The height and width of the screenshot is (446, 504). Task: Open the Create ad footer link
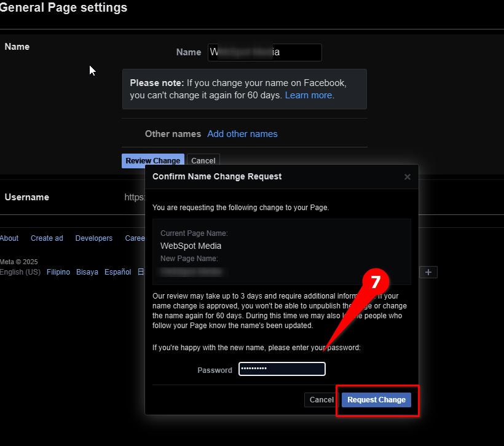coord(47,238)
